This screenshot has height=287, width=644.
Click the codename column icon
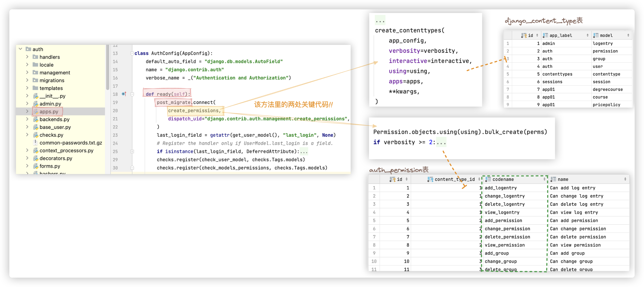pyautogui.click(x=488, y=179)
